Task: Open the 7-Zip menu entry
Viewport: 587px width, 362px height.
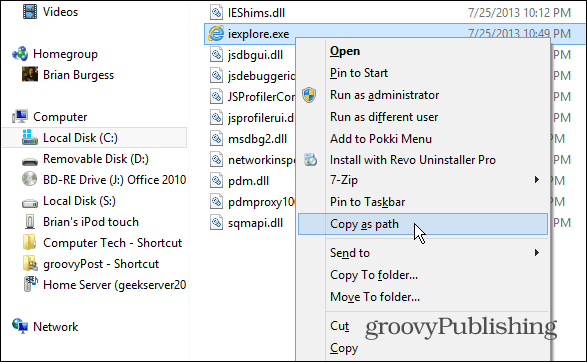Action: point(344,180)
